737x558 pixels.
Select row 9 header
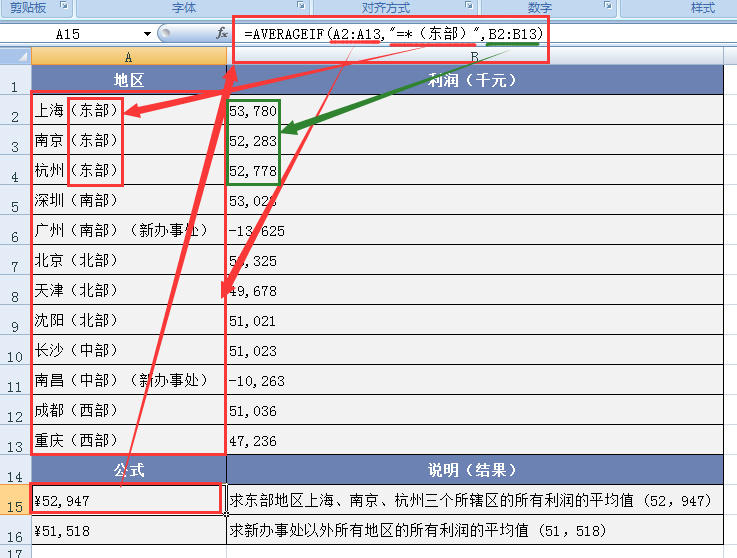pos(15,320)
